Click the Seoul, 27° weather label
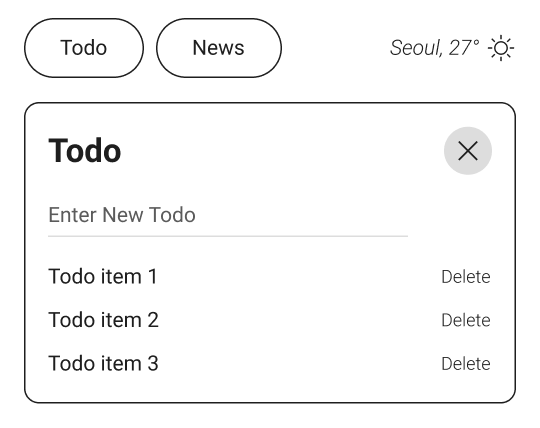This screenshot has width=540, height=428. [434, 48]
